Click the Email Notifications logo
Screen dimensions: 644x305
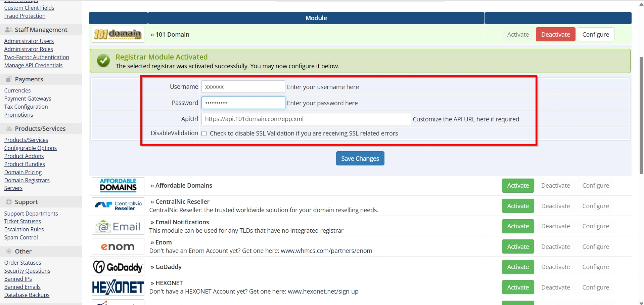pos(118,226)
